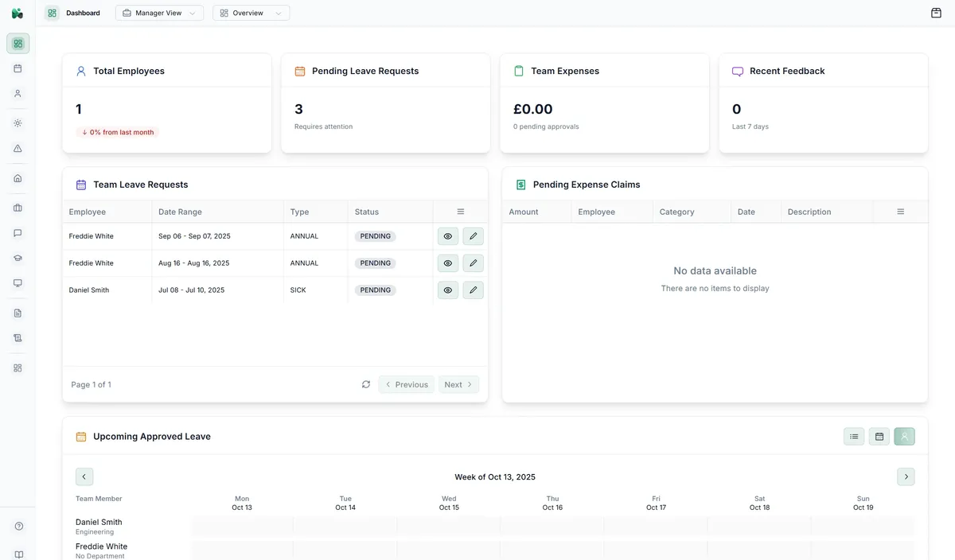This screenshot has width=955, height=560.
Task: Click the Description column header in expenses
Action: [827, 212]
